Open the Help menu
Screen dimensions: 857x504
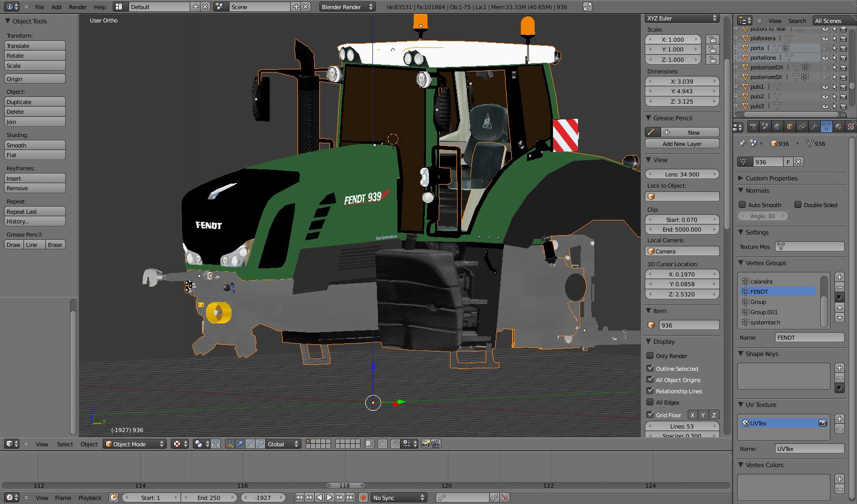tap(100, 7)
